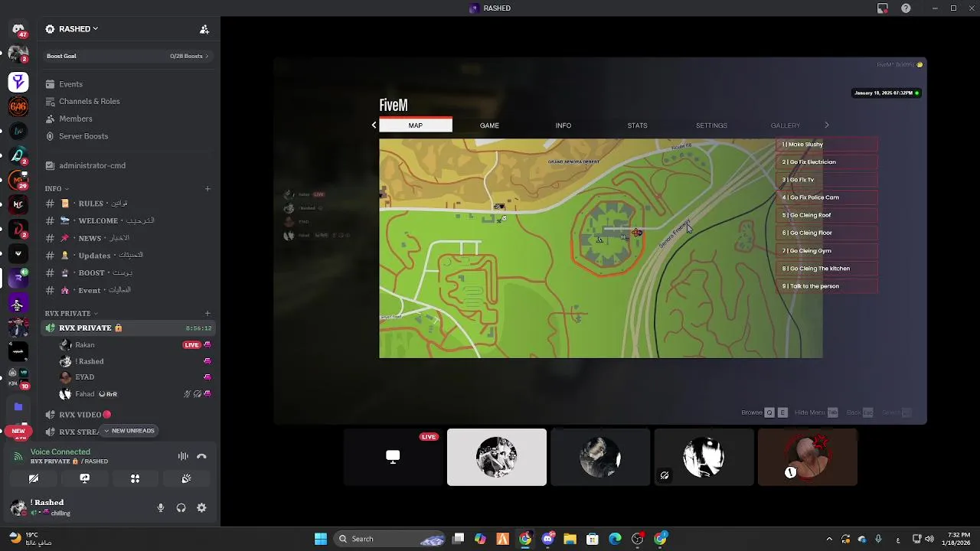Open the Windows Start menu
This screenshot has height=551, width=980.
click(321, 539)
